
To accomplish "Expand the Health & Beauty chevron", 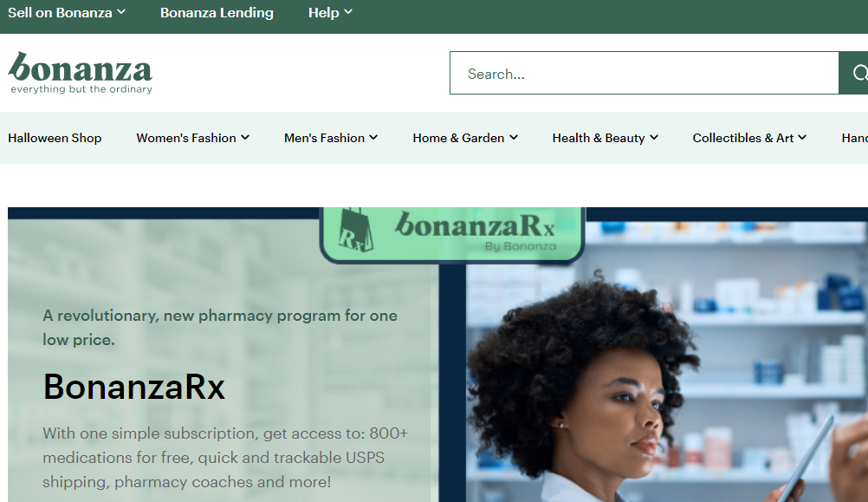I will tap(654, 137).
